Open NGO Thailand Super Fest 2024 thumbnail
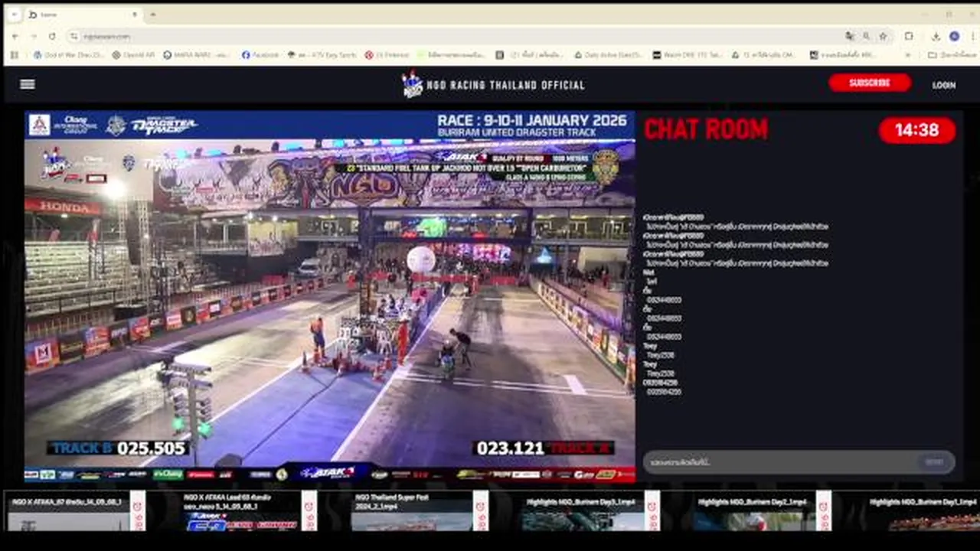The width and height of the screenshot is (980, 551). pos(410,511)
